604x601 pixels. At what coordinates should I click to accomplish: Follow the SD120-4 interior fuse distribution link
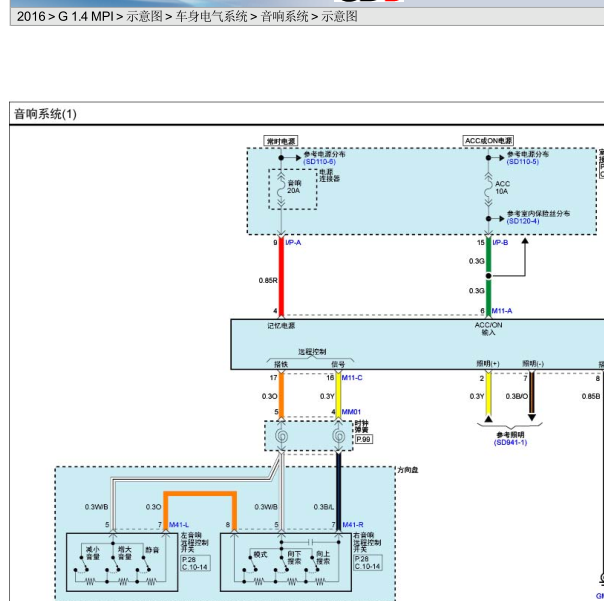(x=523, y=221)
